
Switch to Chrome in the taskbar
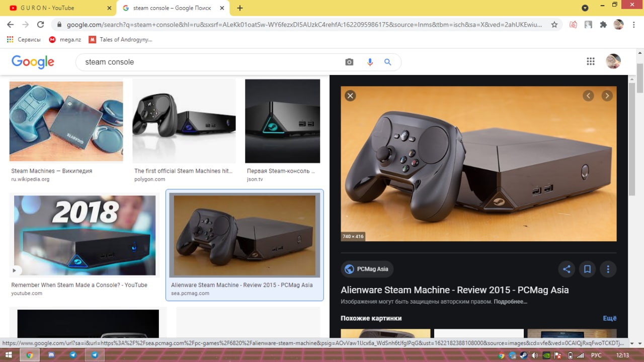click(30, 355)
